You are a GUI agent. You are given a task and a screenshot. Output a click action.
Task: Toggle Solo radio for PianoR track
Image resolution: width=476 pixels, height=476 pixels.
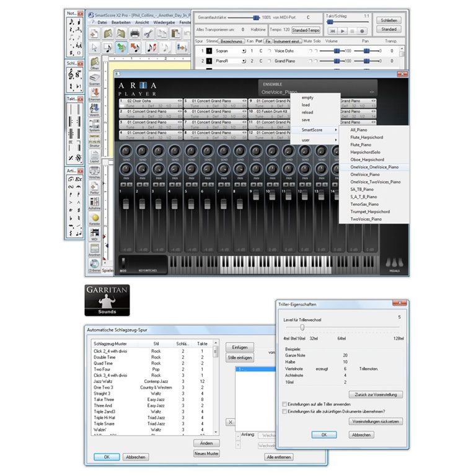point(316,61)
